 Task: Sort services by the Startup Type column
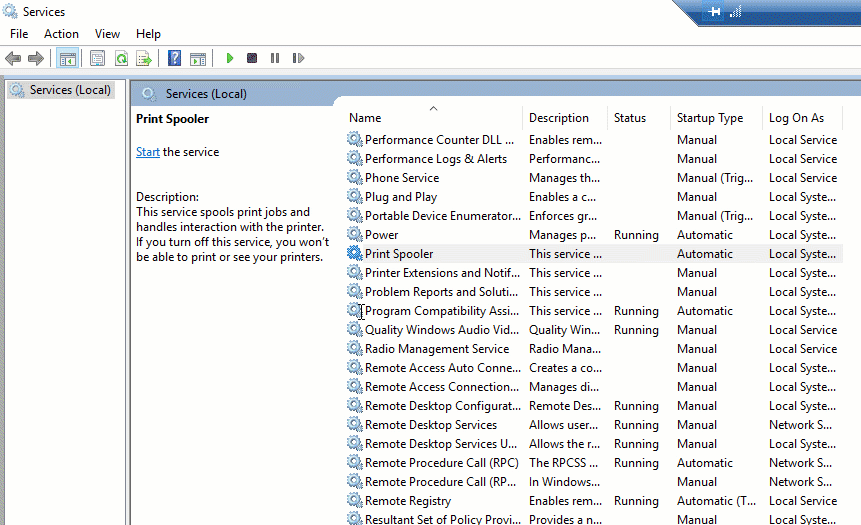coord(709,118)
